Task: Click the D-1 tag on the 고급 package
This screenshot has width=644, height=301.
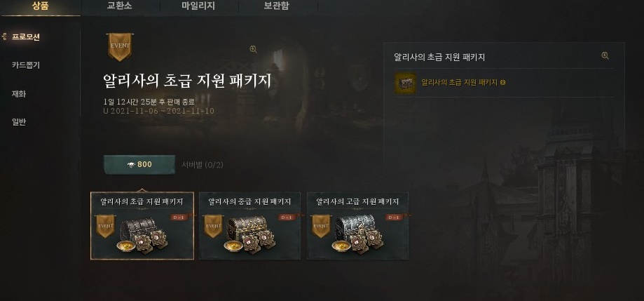Action: [x=395, y=217]
